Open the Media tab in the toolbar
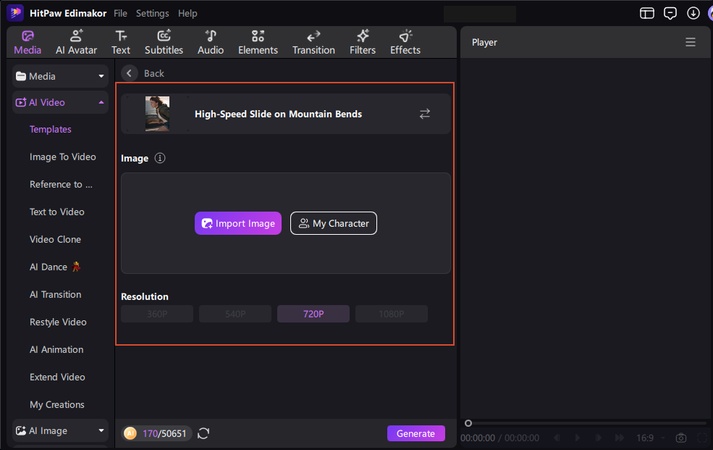 [x=27, y=42]
